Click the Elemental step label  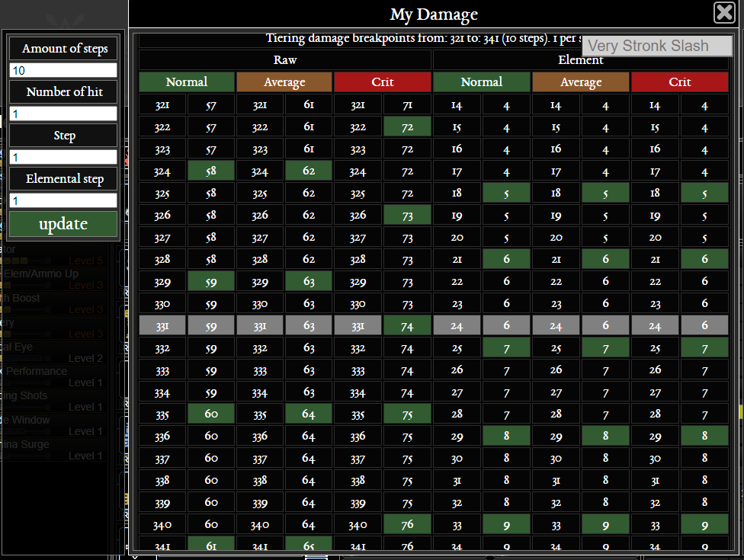click(x=65, y=179)
